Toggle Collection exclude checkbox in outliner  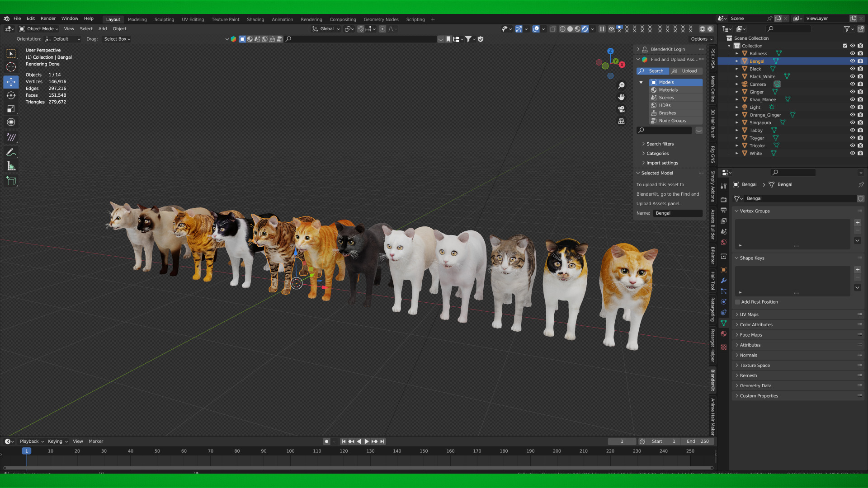(x=845, y=46)
